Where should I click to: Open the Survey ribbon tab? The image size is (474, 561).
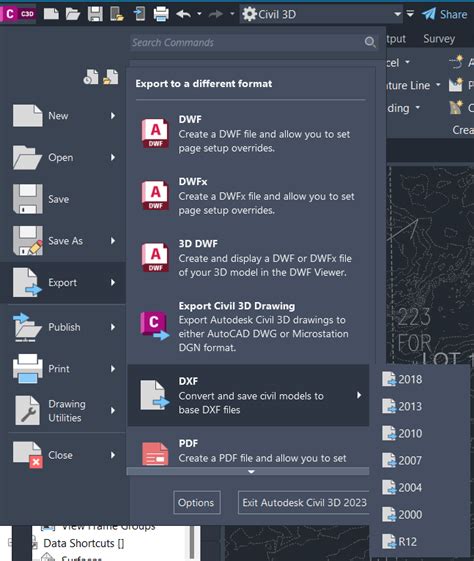tap(439, 39)
